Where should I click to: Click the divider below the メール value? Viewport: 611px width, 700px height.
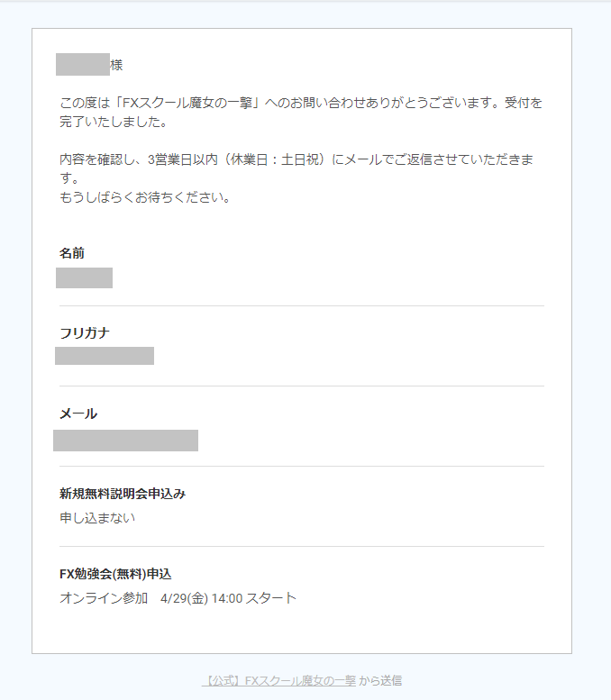tap(302, 466)
